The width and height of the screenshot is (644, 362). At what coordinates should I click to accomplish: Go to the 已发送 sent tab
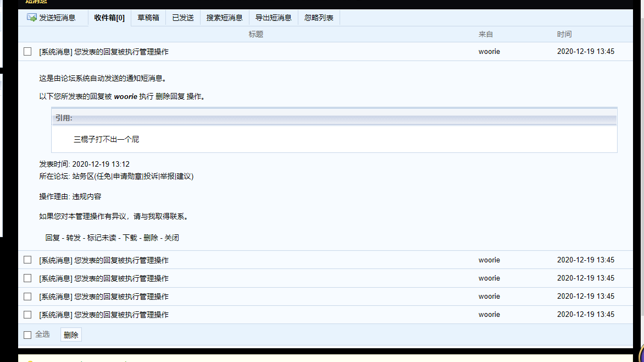(183, 18)
